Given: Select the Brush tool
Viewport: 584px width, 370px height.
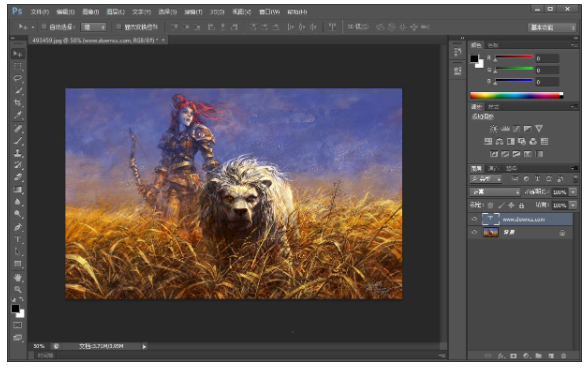Looking at the screenshot, I should click(18, 141).
